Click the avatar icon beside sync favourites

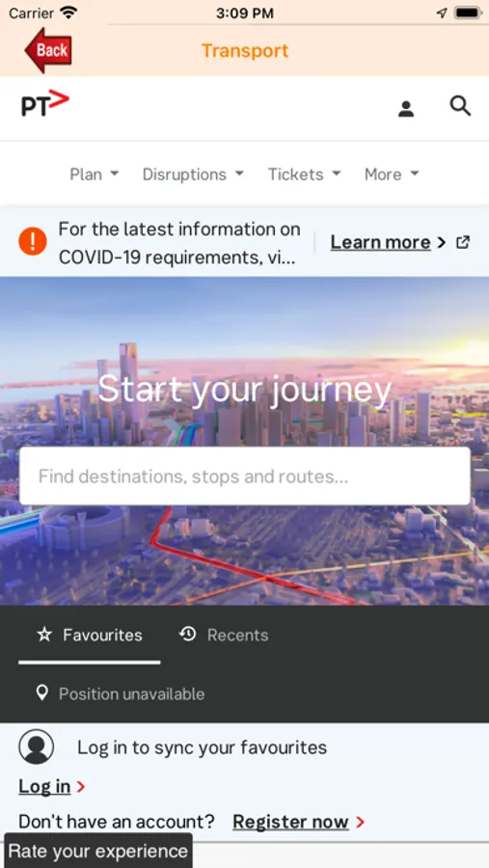tap(36, 746)
